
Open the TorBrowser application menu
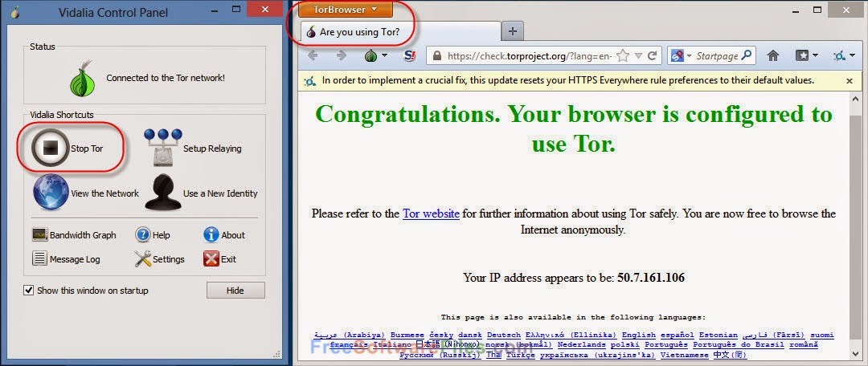pyautogui.click(x=346, y=9)
